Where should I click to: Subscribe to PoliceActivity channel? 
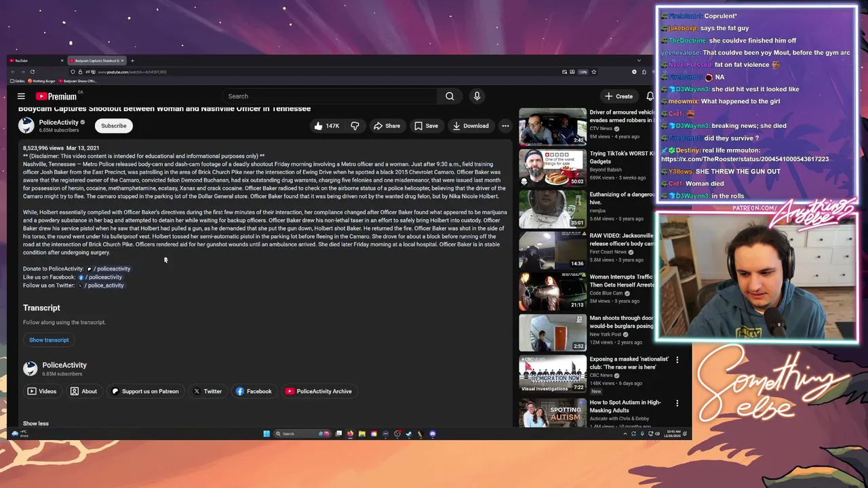(114, 125)
